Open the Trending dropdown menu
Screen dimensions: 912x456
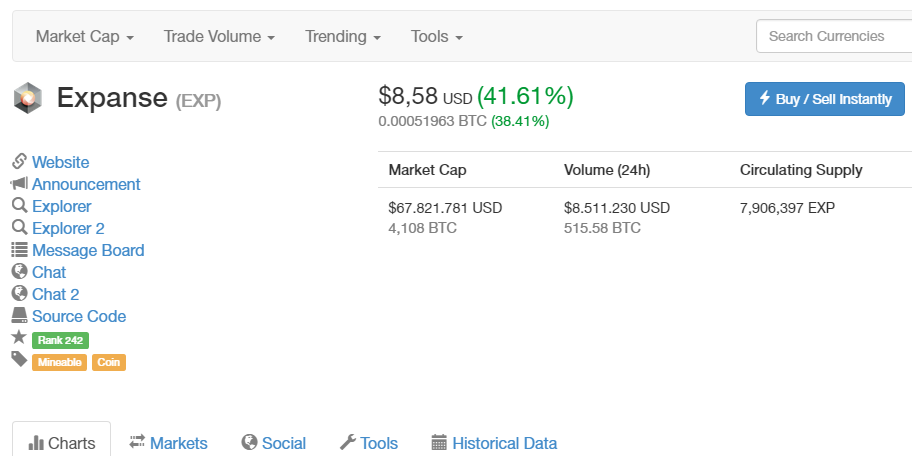(x=343, y=37)
